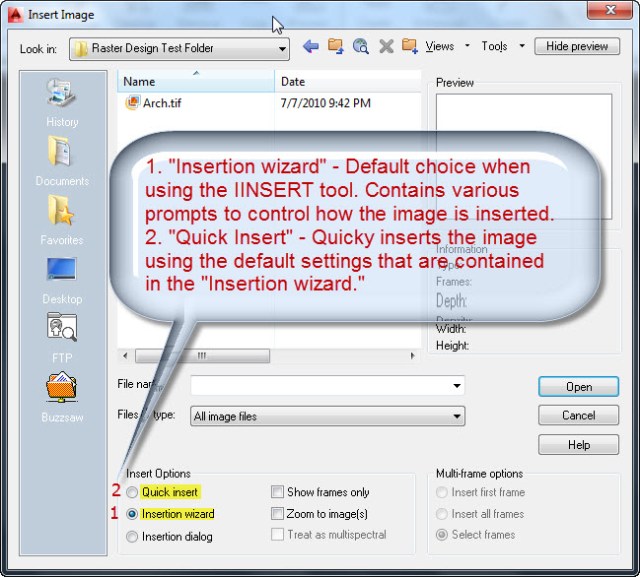Enable Show frames only checkbox
Viewport: 640px width, 577px height.
[x=277, y=492]
